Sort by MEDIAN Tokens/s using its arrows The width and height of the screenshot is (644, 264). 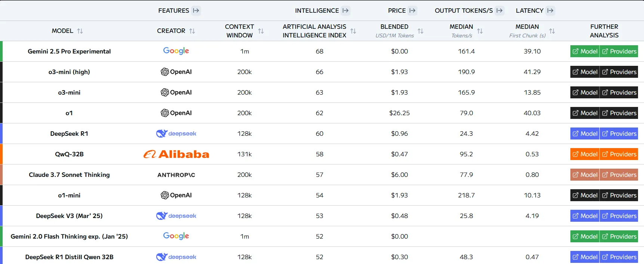point(480,31)
